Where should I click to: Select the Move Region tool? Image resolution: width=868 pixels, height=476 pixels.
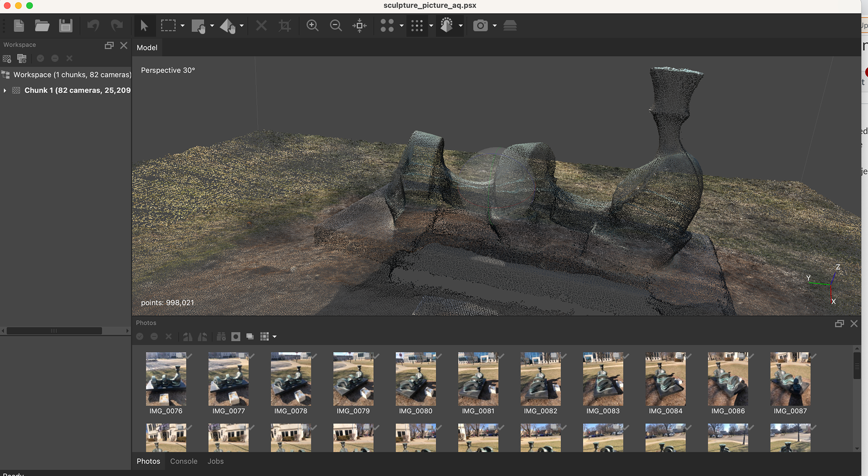coord(198,26)
